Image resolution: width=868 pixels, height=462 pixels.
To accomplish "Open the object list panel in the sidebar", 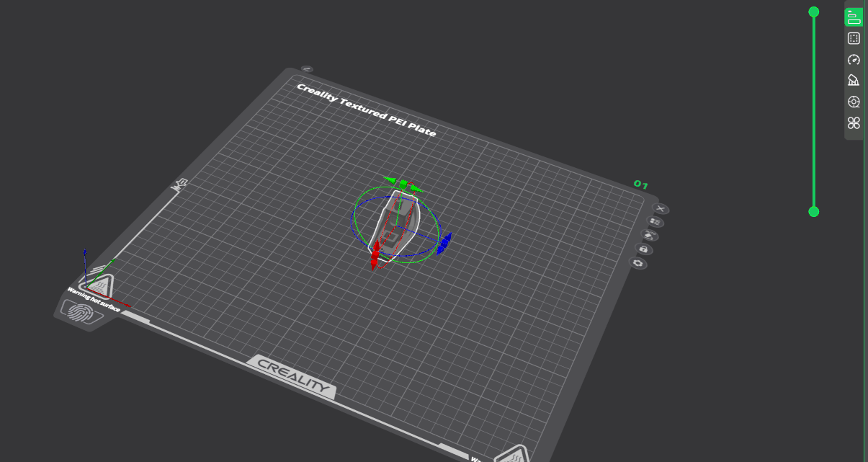I will (x=853, y=17).
